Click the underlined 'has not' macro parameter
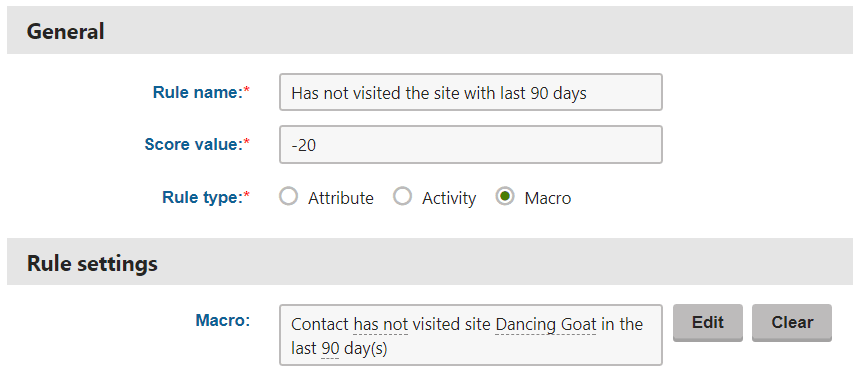853x386 pixels. [380, 325]
